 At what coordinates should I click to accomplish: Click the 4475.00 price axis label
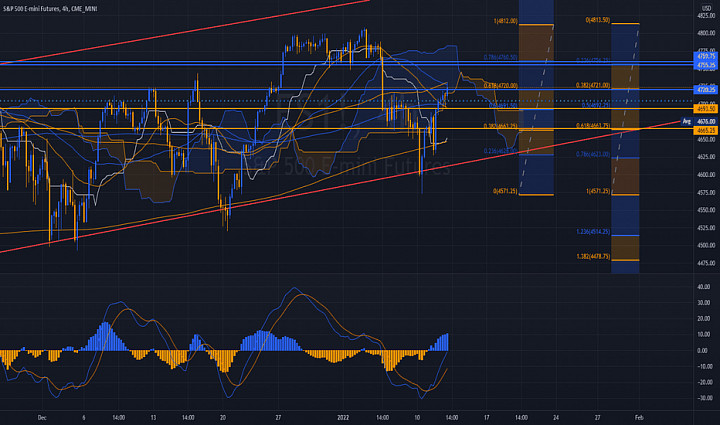point(706,263)
